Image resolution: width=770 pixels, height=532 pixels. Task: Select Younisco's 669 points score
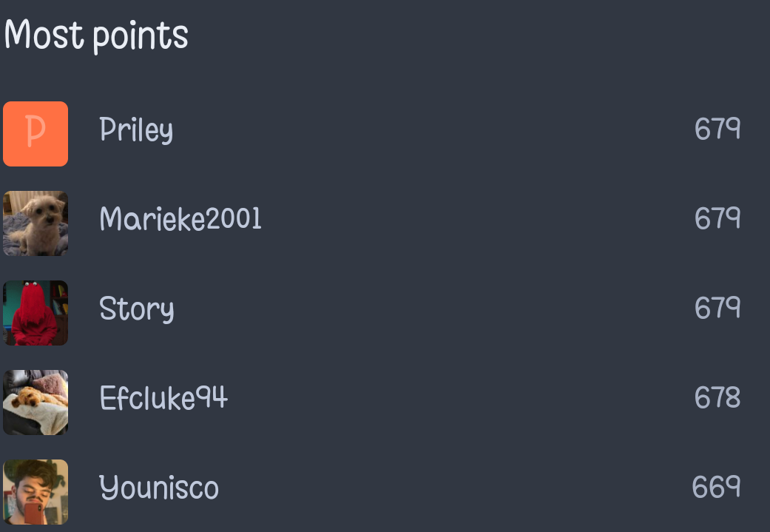pos(716,487)
